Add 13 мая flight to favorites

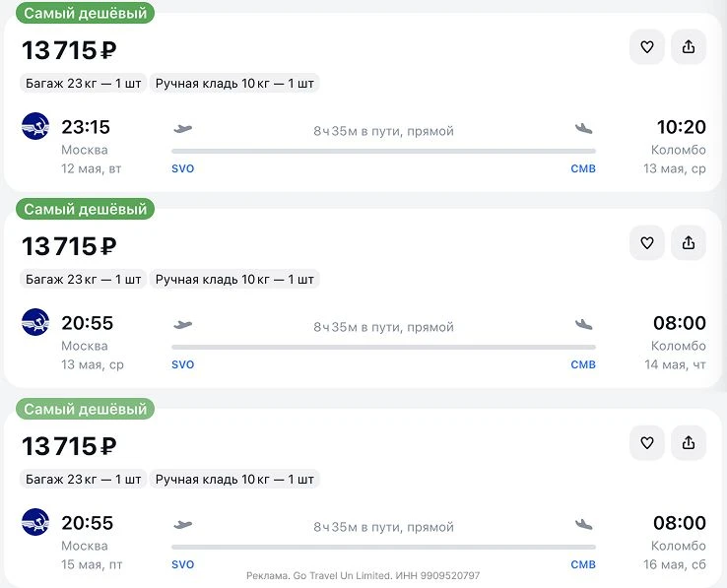coord(647,243)
